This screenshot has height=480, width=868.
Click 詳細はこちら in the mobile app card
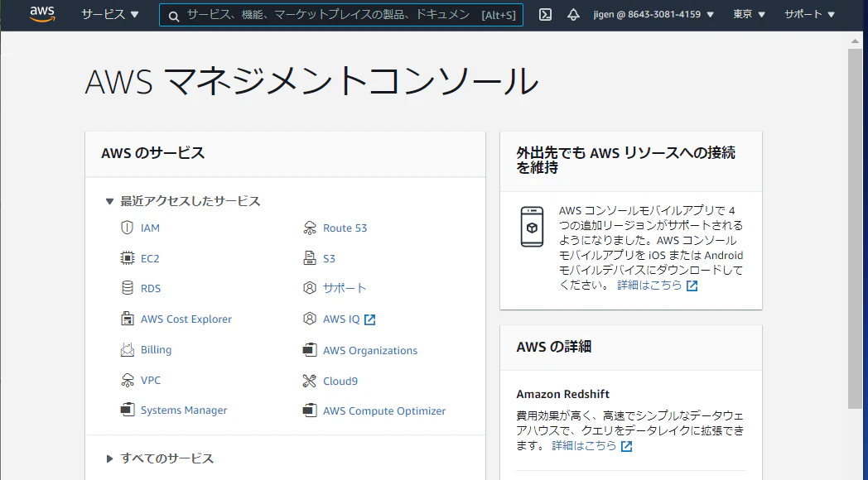[x=650, y=286]
